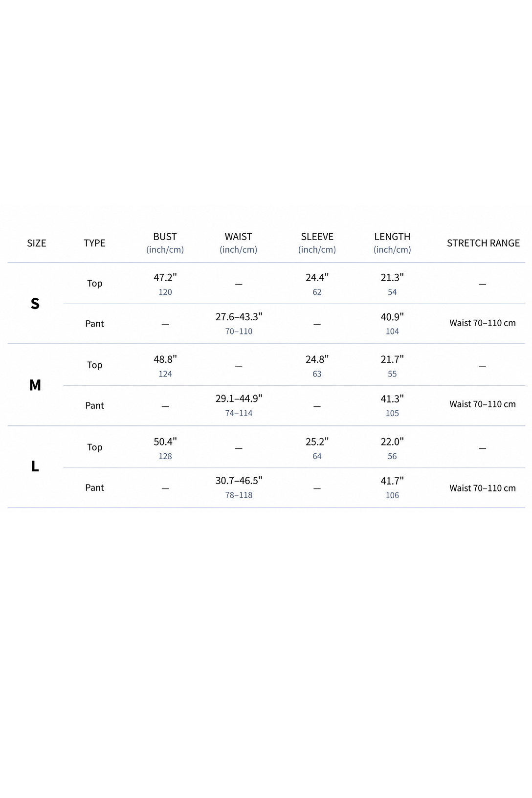This screenshot has width=532, height=798.
Task: Click the size M row label
Action: click(35, 385)
